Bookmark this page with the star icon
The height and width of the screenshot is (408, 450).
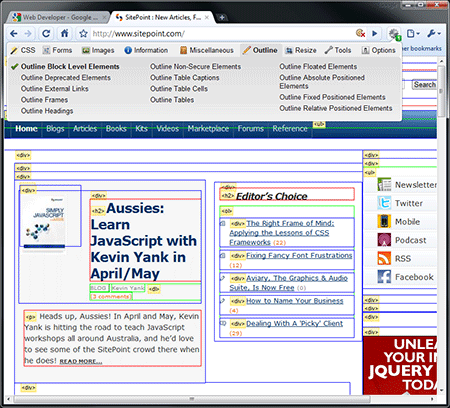pyautogui.click(x=83, y=33)
